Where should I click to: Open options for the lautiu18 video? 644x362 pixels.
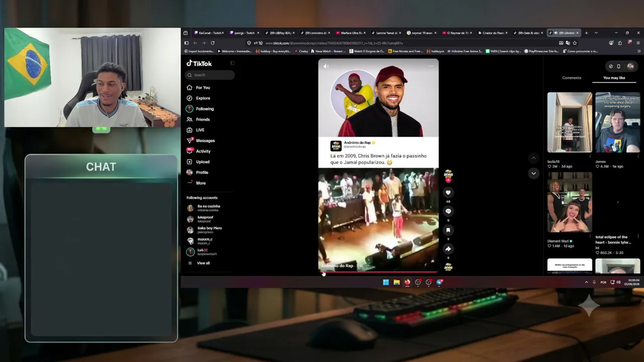tap(590, 156)
